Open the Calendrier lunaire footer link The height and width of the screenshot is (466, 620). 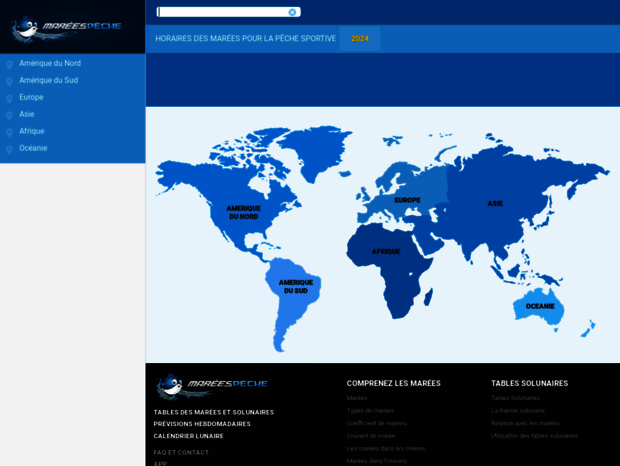188,436
